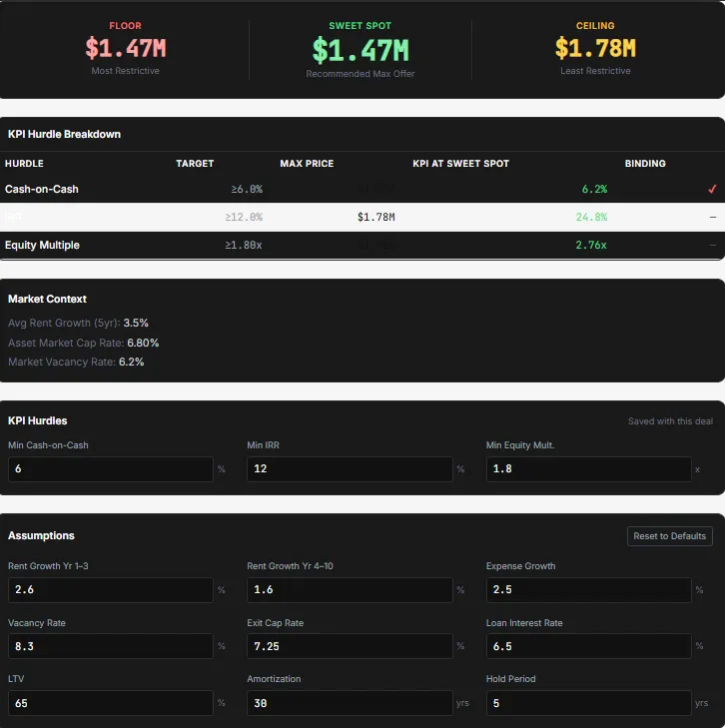Viewport: 725px width, 728px height.
Task: Click the $1.78M max price in IRR row
Action: tap(375, 217)
